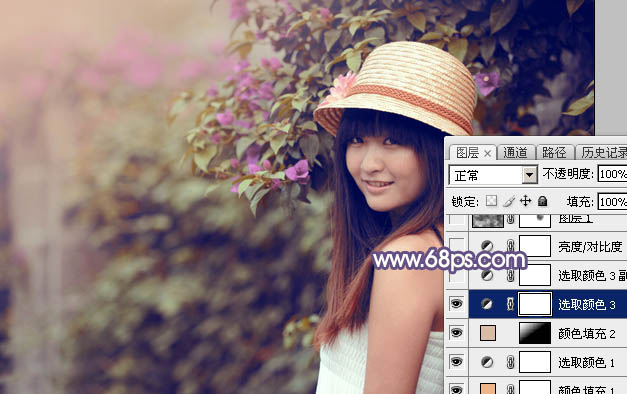Image resolution: width=627 pixels, height=394 pixels.
Task: Hide the 颜色填充 2 layer
Action: [457, 333]
